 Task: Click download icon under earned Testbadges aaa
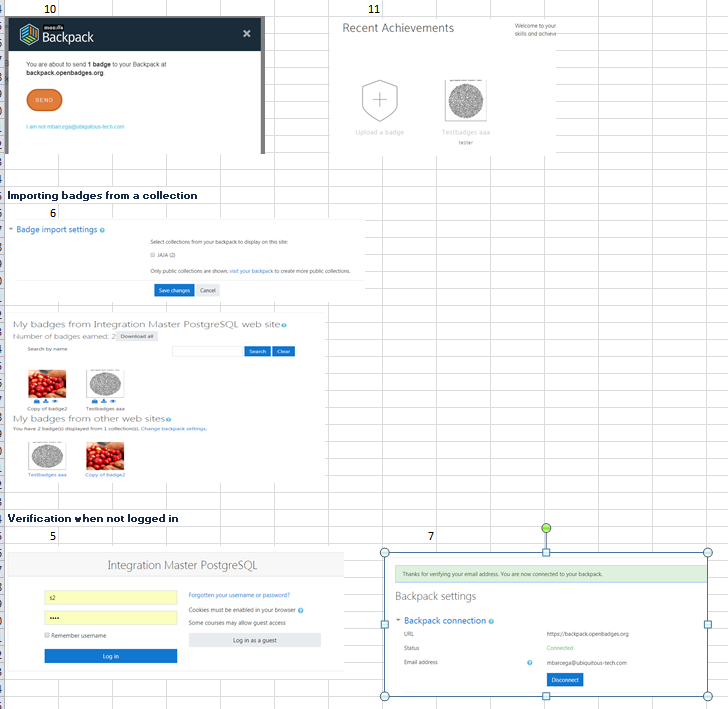click(104, 401)
